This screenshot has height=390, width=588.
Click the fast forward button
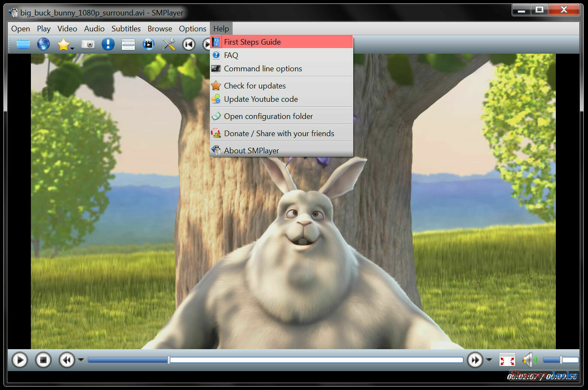coord(475,360)
